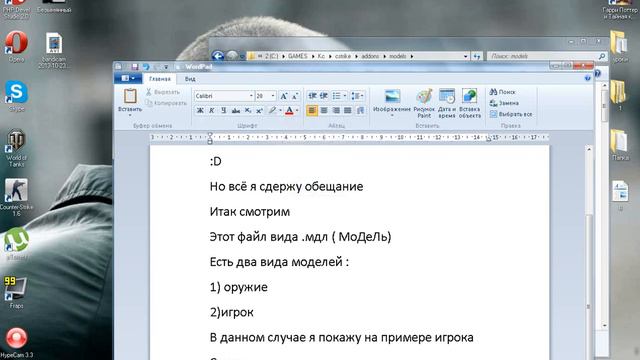Click Поиск find button
Viewport: 640px width, 360px height.
503,92
